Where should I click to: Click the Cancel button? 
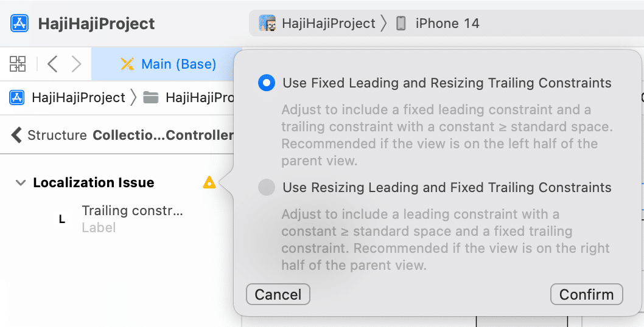278,295
